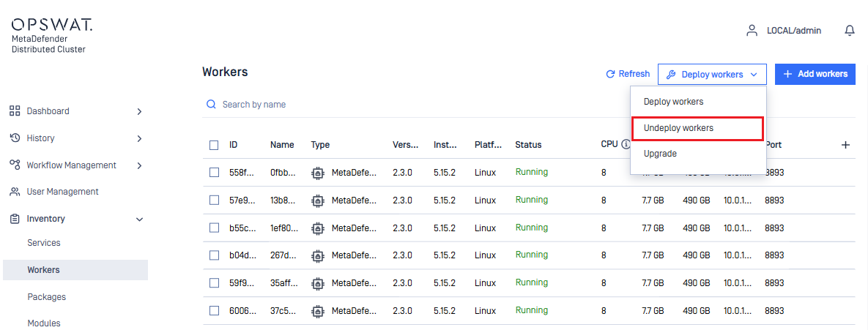The height and width of the screenshot is (330, 868).
Task: Expand the Workflow Management chevron
Action: (139, 165)
